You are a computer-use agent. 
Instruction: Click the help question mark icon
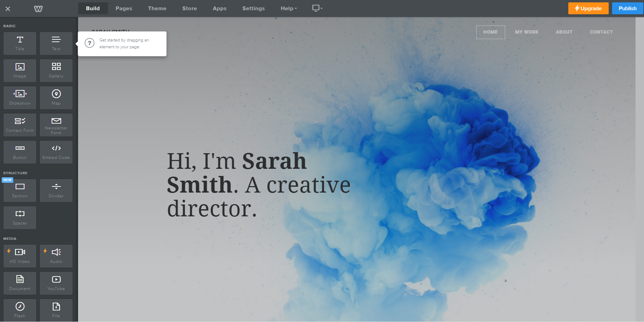pos(90,43)
